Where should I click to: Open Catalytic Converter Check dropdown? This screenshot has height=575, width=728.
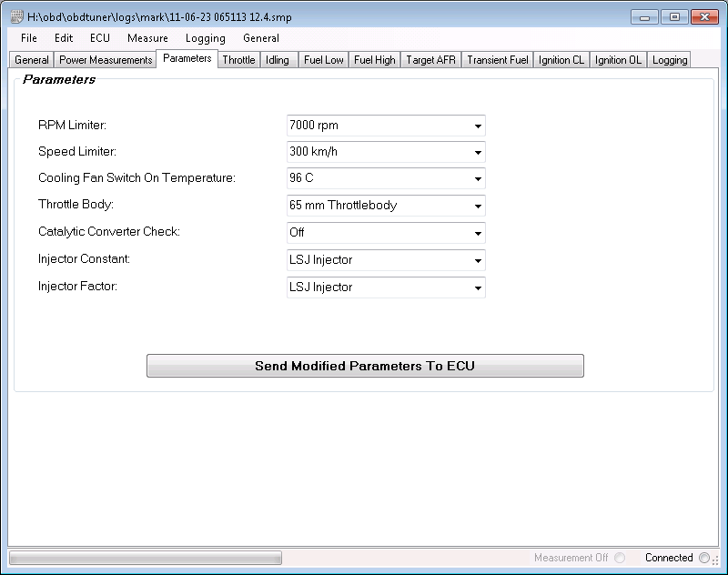[x=386, y=233]
